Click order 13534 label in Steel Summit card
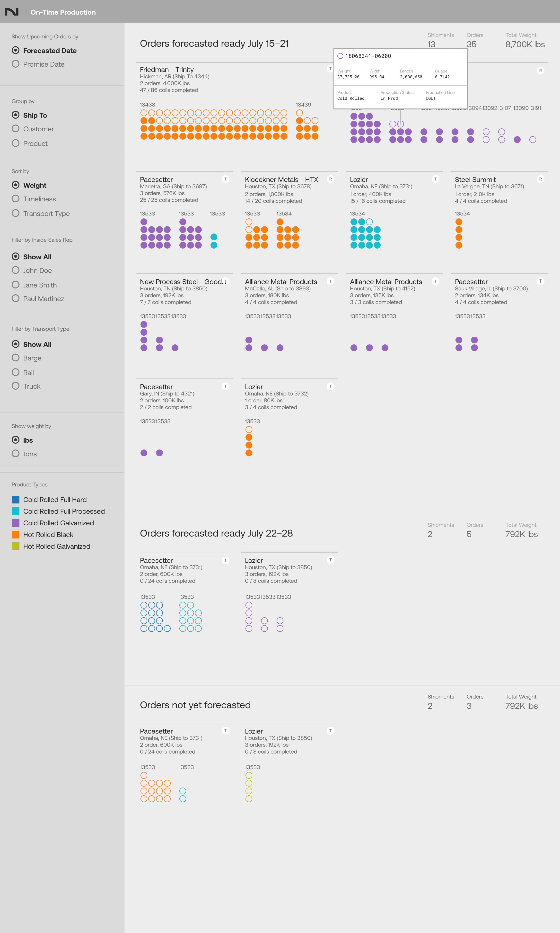This screenshot has height=933, width=560. coord(462,214)
